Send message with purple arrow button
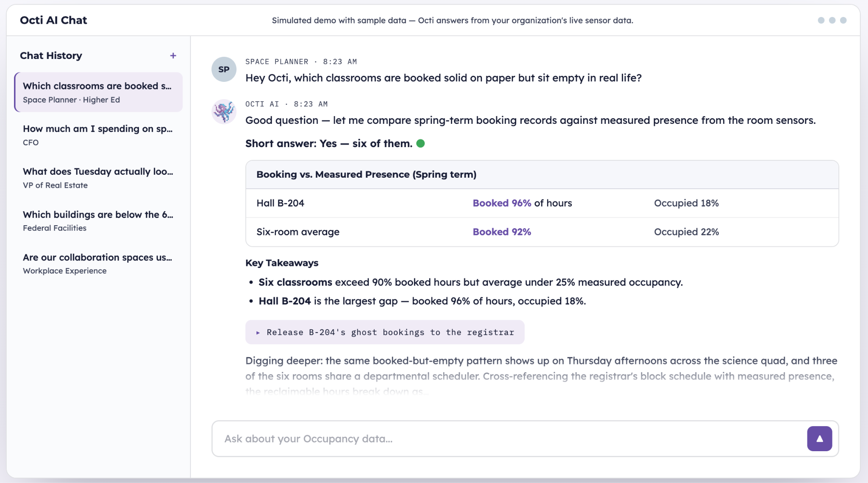Viewport: 868px width, 483px height. [x=819, y=438]
